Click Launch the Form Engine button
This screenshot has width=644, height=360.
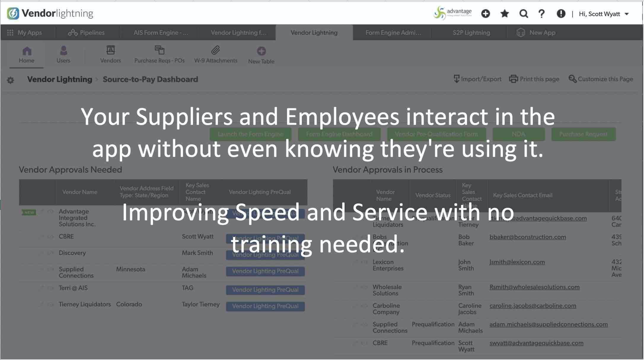[251, 134]
